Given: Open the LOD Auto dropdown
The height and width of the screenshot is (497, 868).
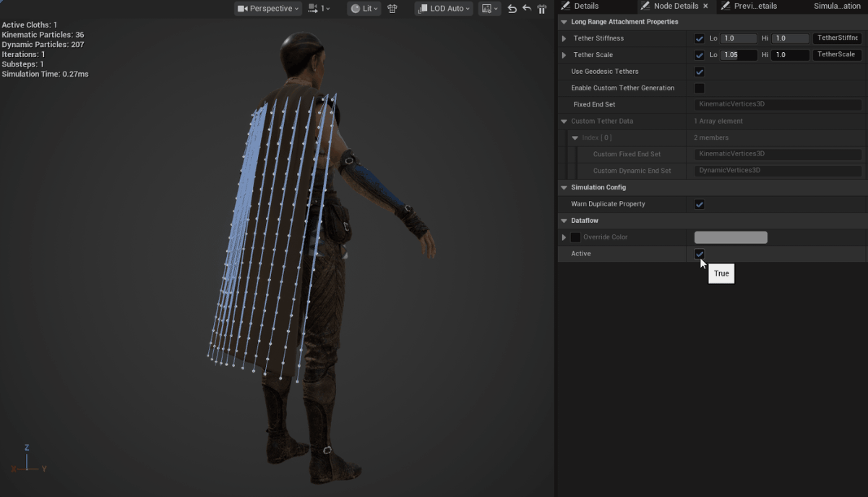Looking at the screenshot, I should pos(444,9).
